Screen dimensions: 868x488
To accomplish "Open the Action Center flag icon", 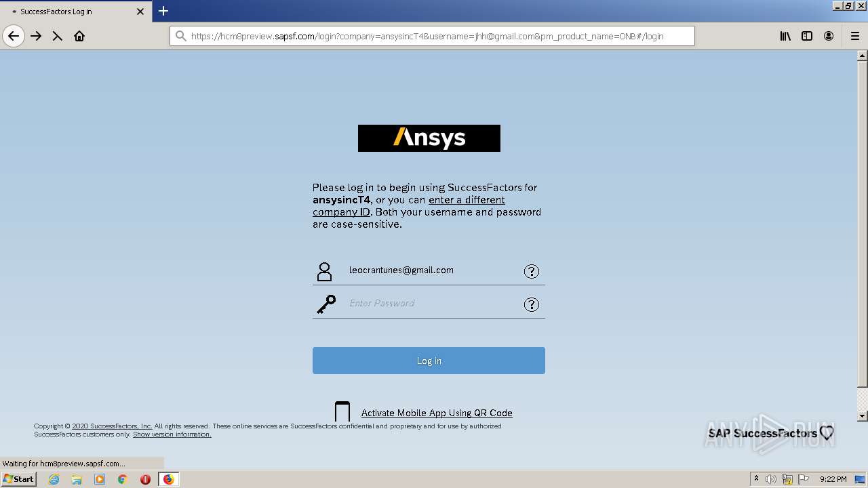I will click(x=804, y=479).
